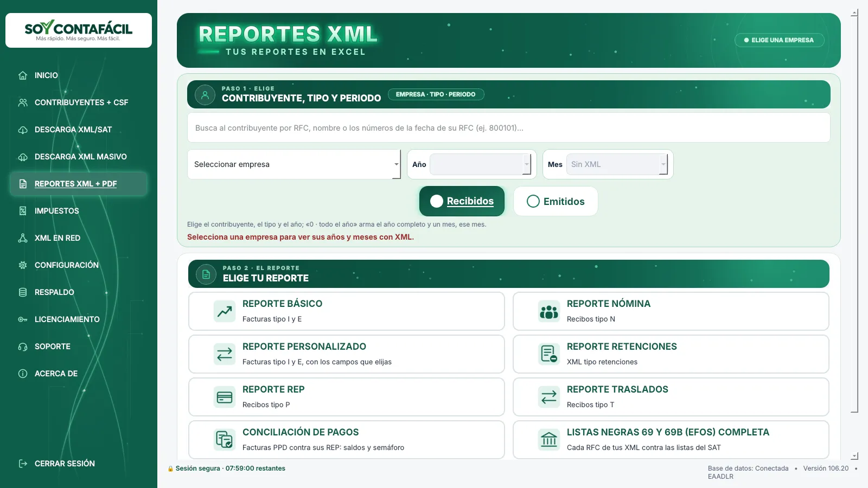
Task: Open DESCARGA XML MASIVO section
Action: tap(79, 157)
